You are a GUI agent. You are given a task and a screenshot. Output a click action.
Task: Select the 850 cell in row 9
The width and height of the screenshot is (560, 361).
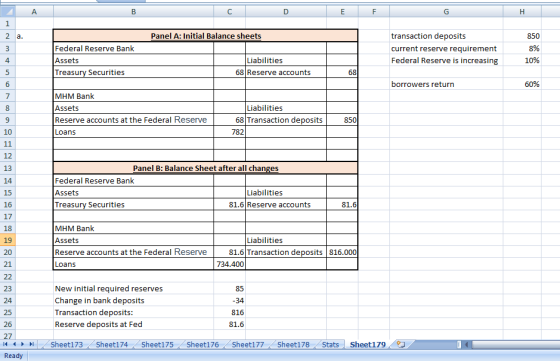click(342, 120)
